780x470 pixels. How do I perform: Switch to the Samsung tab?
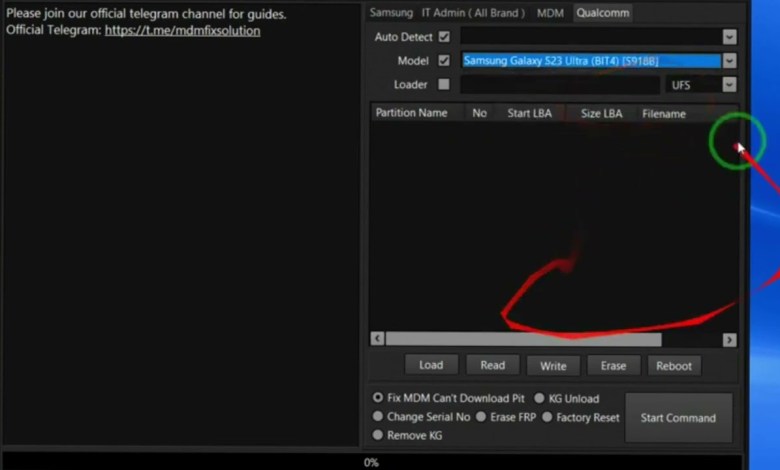(391, 13)
